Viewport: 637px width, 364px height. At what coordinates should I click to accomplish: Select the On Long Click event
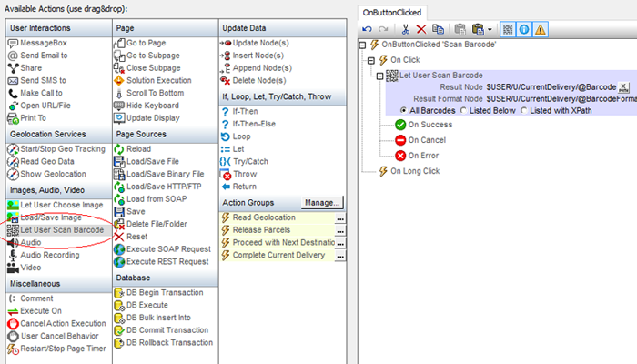pyautogui.click(x=417, y=170)
